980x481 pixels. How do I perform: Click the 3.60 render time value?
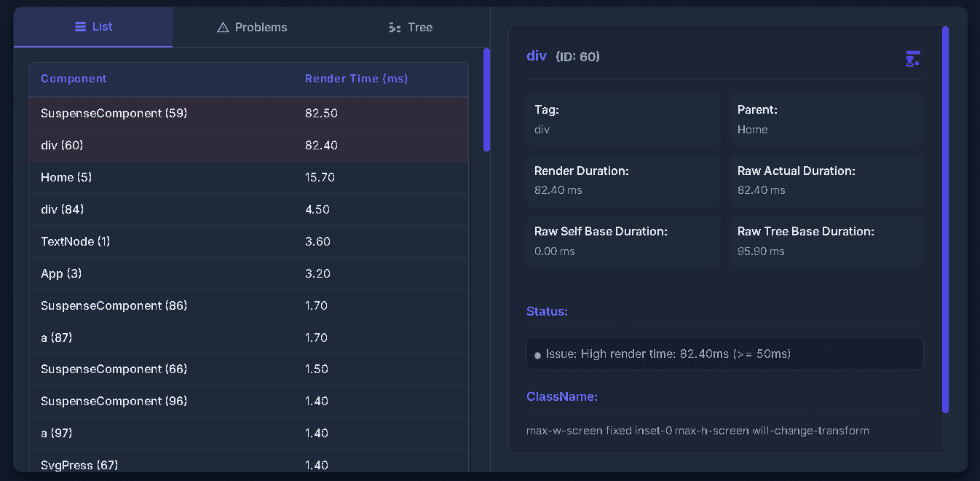(317, 242)
